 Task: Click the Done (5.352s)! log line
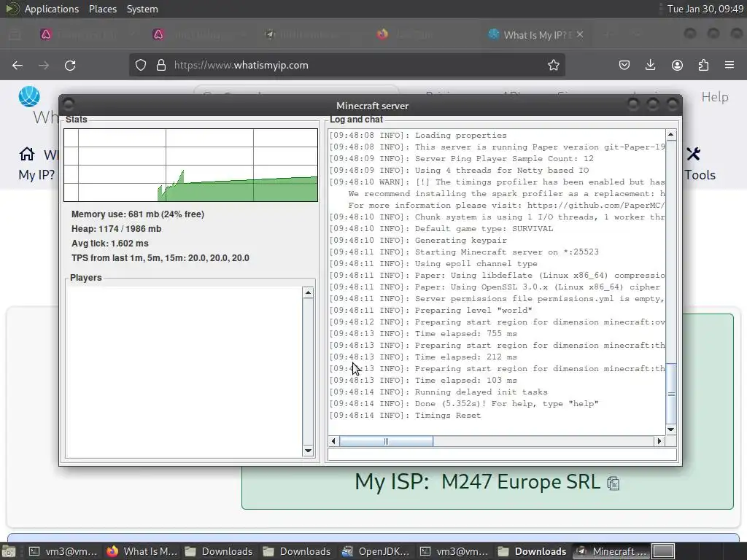click(x=463, y=404)
